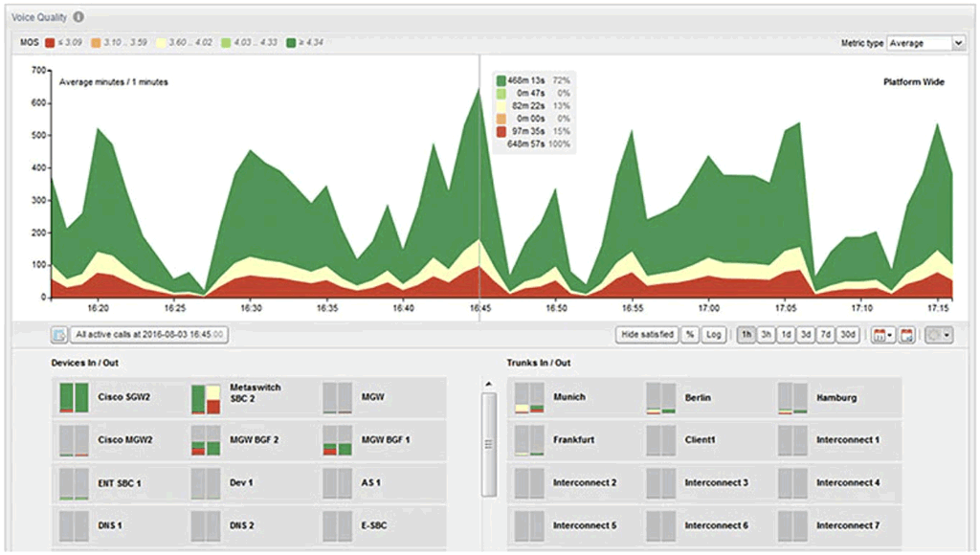Click the devices list scrollbar thumb
980x555 pixels.
[489, 444]
